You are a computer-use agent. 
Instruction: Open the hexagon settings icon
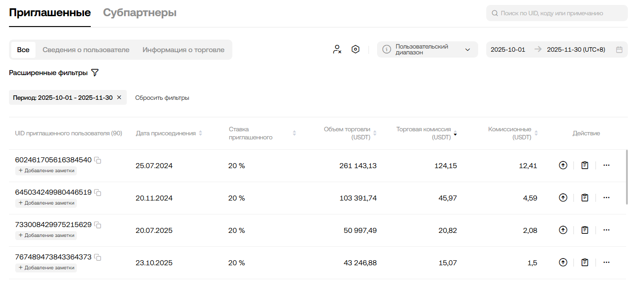(x=355, y=49)
